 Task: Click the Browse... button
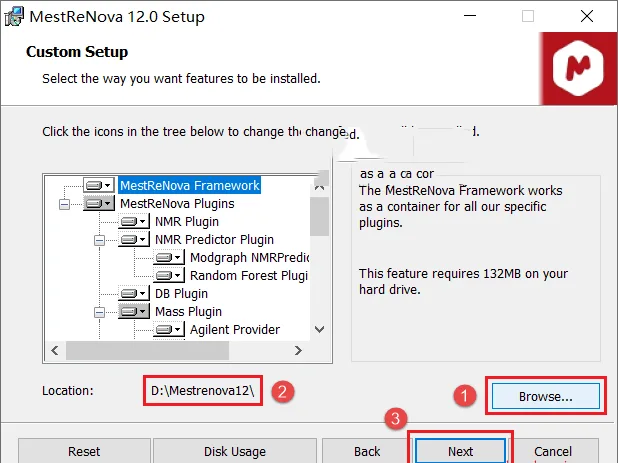545,396
